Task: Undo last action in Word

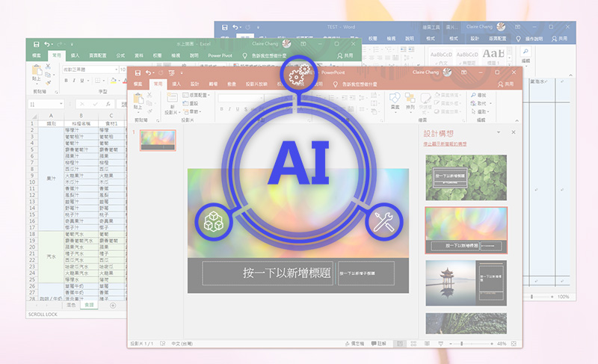Action: [235, 27]
